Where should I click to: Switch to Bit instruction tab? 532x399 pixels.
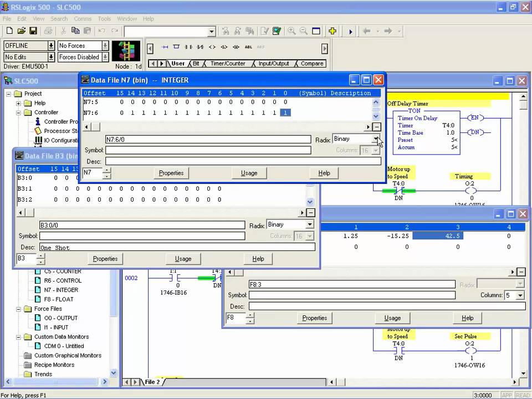[x=196, y=63]
